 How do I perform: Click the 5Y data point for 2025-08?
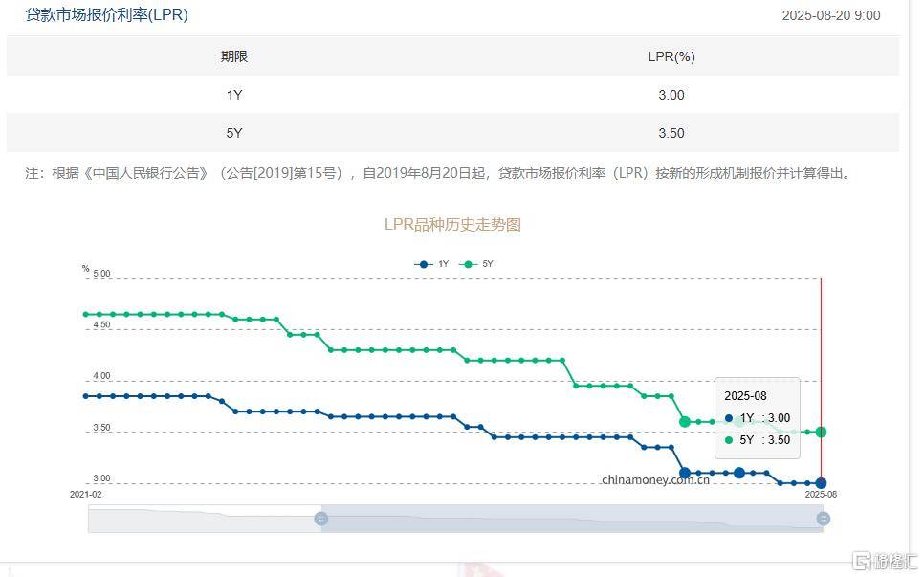821,432
